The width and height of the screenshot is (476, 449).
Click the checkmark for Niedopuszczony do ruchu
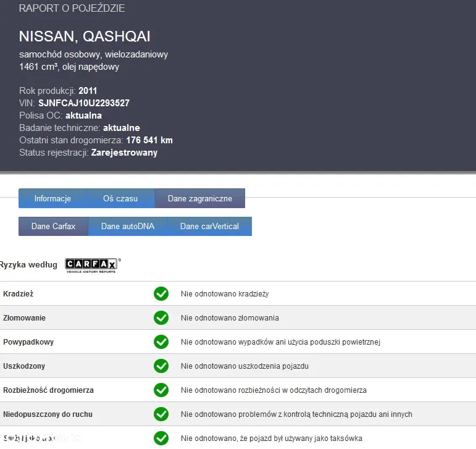[x=161, y=414]
